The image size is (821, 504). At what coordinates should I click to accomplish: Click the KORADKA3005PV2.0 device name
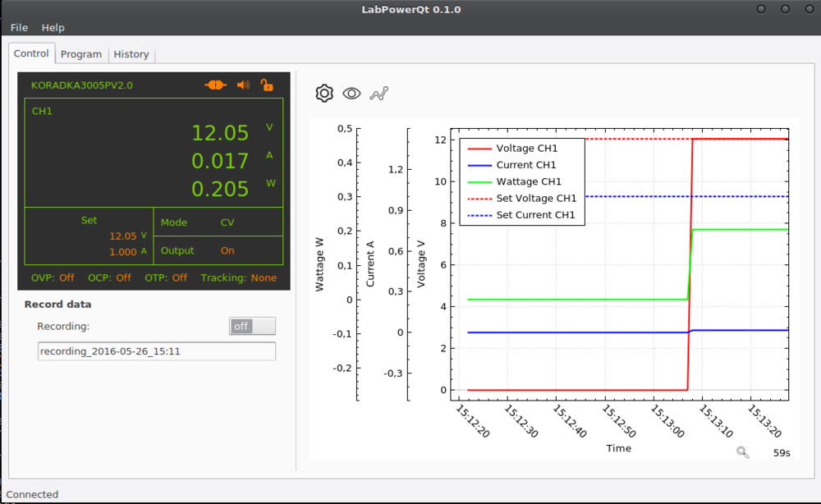(x=82, y=85)
